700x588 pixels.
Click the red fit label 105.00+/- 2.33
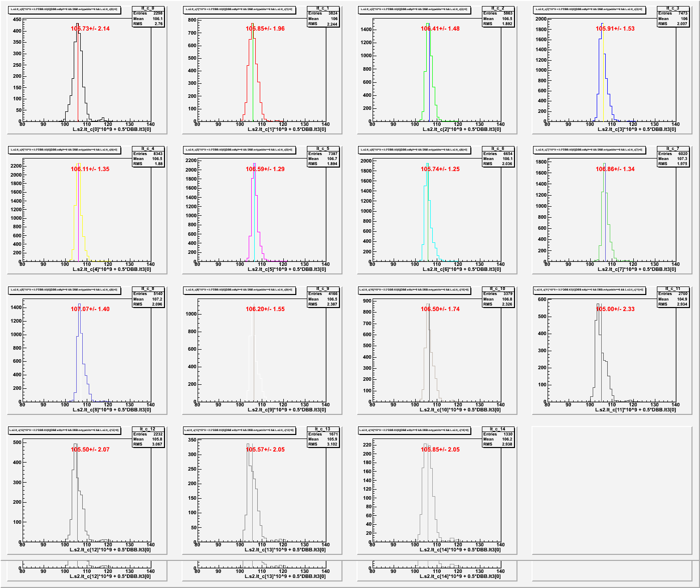click(615, 309)
